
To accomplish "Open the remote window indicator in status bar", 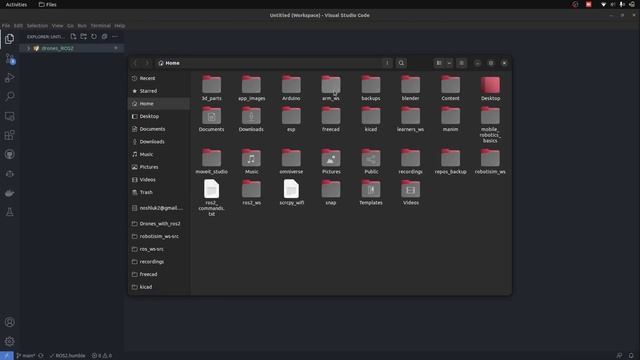I will coord(7,356).
